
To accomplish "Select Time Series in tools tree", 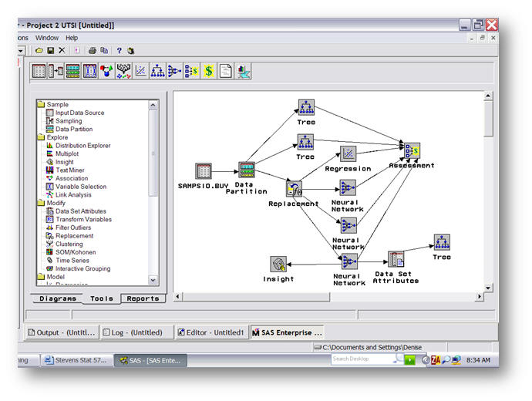I will [x=72, y=260].
